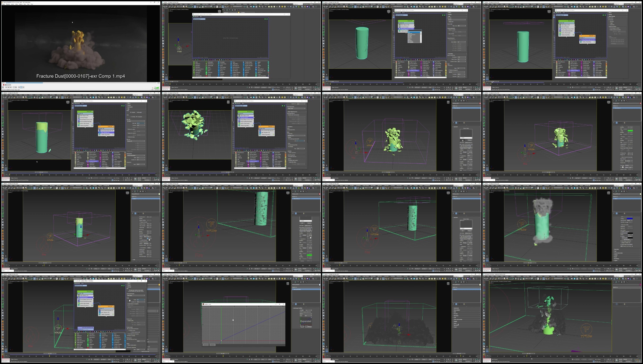Open Graph Editors menu in the Modifier Curve frame
643x364 pixels.
(205, 276)
